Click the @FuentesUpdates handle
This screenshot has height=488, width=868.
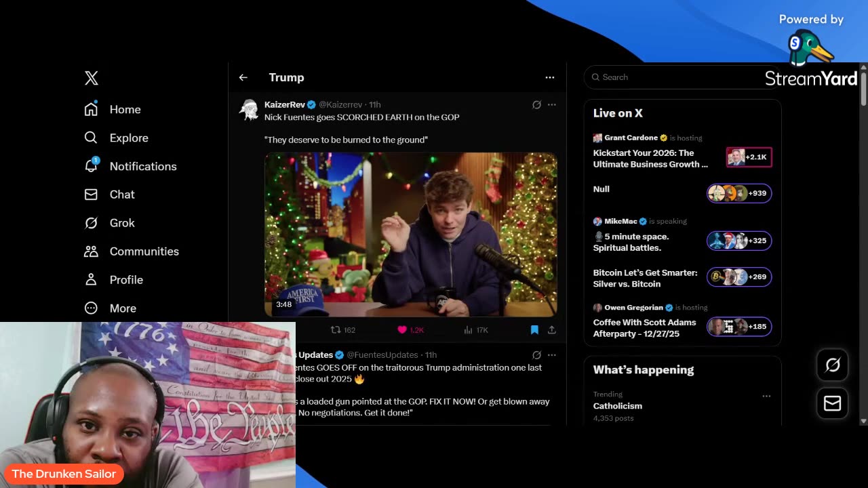[x=382, y=354]
